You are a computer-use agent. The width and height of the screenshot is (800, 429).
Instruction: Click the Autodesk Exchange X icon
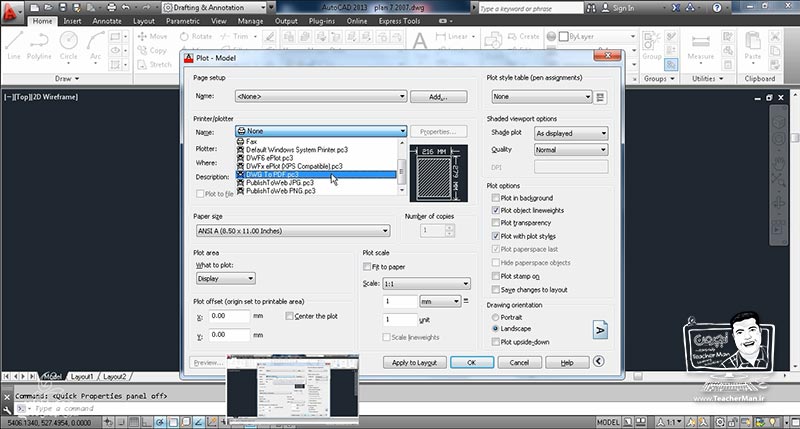[x=676, y=8]
